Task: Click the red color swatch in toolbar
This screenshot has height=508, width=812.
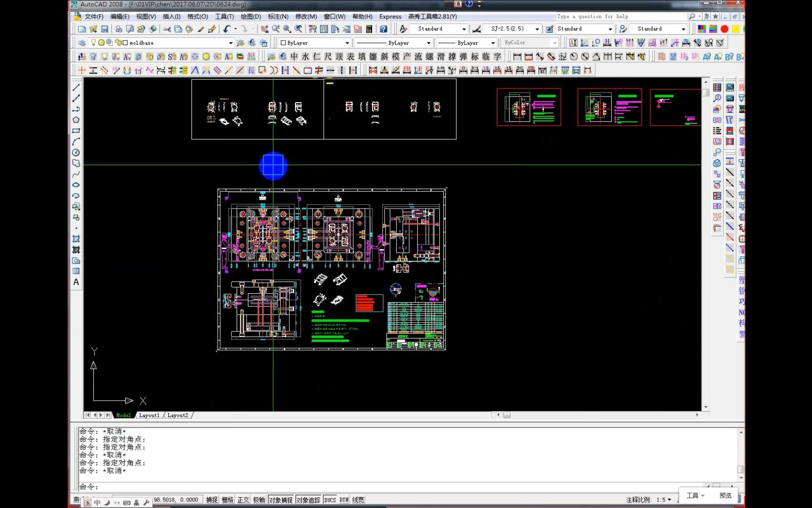Action: pos(724,29)
